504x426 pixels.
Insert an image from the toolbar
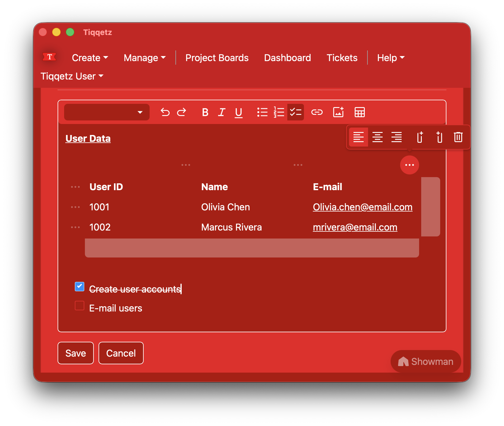338,112
